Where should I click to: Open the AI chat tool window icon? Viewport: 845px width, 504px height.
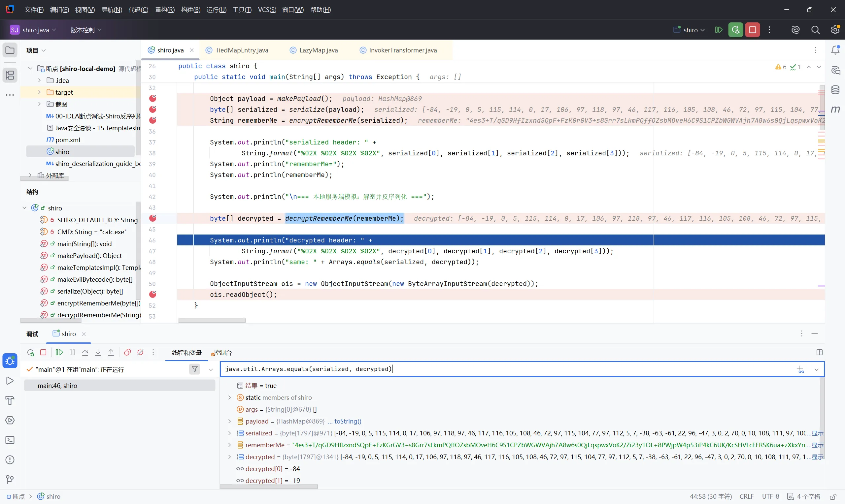pos(835,70)
